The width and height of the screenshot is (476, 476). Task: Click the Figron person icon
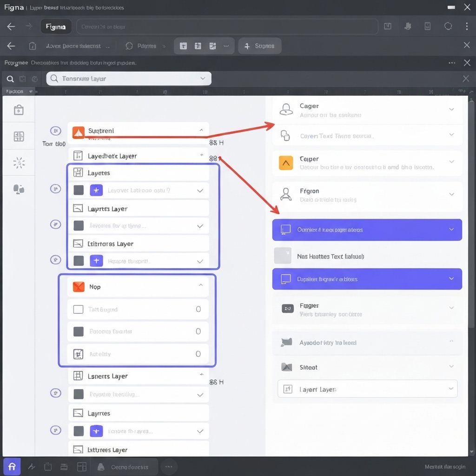[285, 194]
